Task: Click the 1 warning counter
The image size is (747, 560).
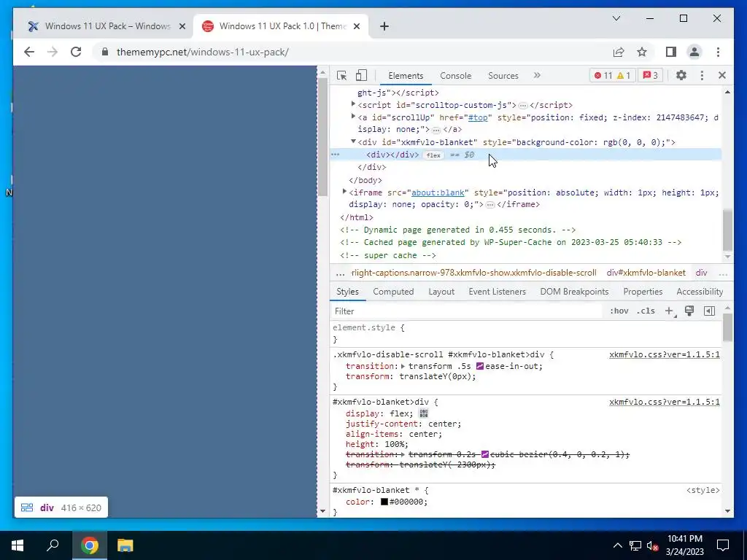Action: pos(624,75)
